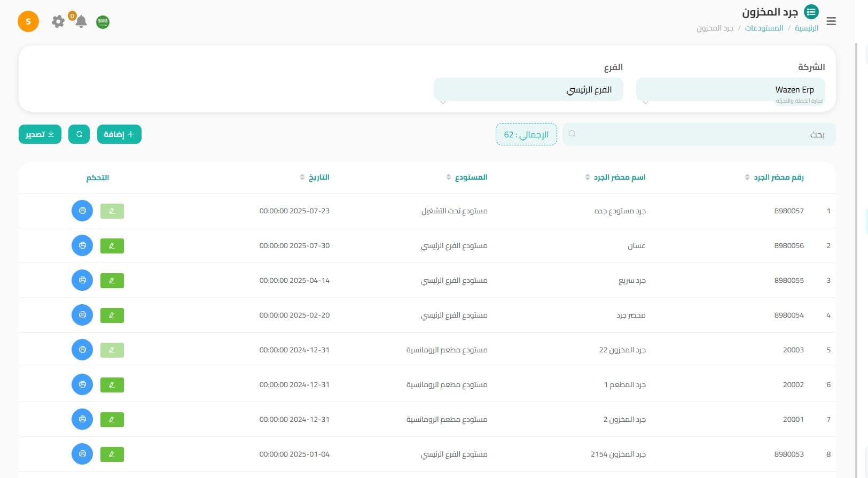
Task: Edit inventory record 8980056
Action: [x=112, y=246]
